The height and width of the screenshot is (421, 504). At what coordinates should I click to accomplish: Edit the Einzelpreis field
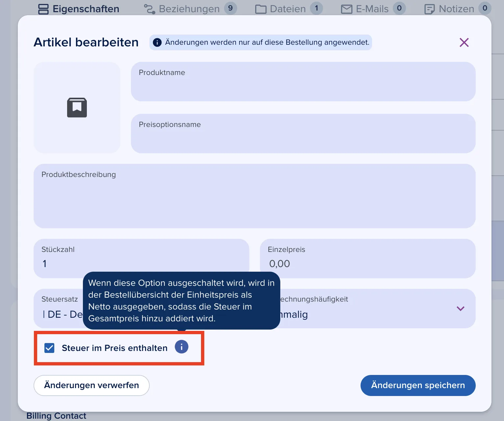coord(367,259)
